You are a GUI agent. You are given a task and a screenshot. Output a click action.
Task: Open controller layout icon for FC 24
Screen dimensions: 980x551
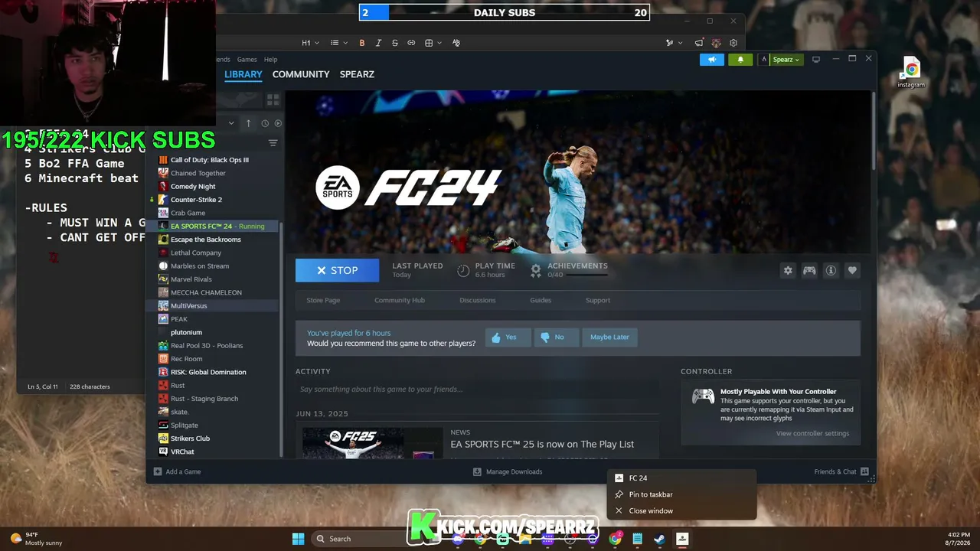click(x=809, y=270)
